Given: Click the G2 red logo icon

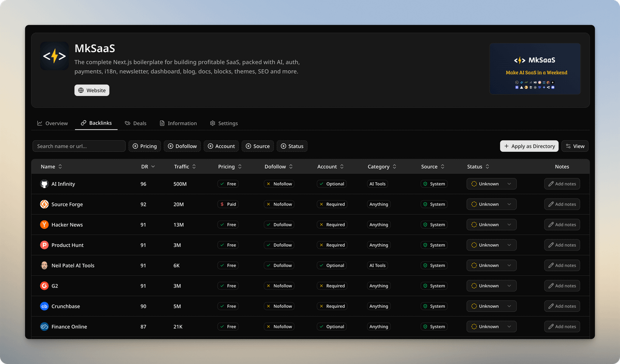Looking at the screenshot, I should [x=44, y=286].
